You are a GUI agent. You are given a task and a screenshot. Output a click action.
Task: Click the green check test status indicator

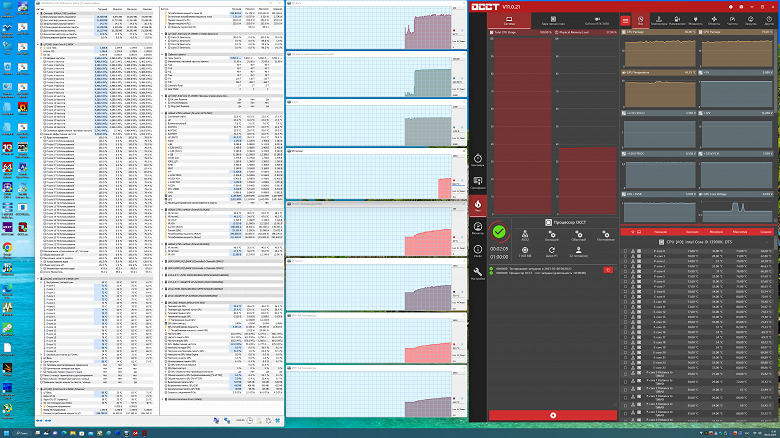(x=499, y=231)
